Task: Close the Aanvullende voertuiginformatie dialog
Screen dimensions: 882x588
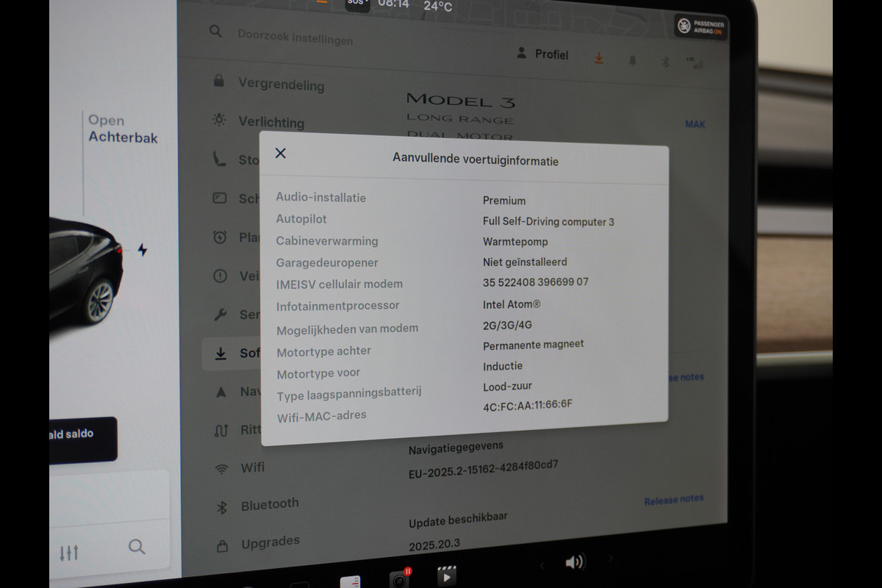Action: click(x=280, y=153)
